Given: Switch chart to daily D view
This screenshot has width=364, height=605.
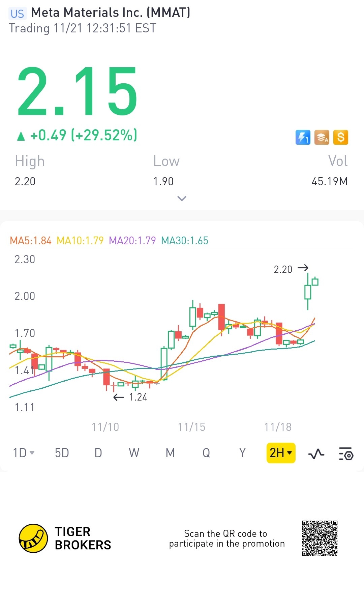Looking at the screenshot, I should [98, 453].
